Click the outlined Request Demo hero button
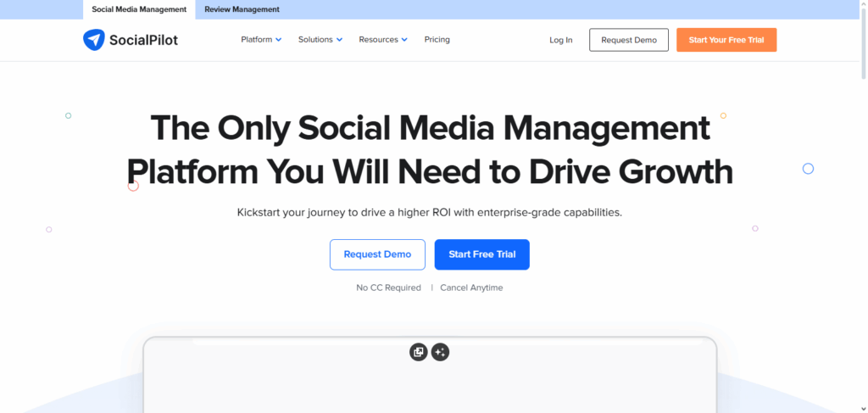This screenshot has height=413, width=868. (x=377, y=254)
